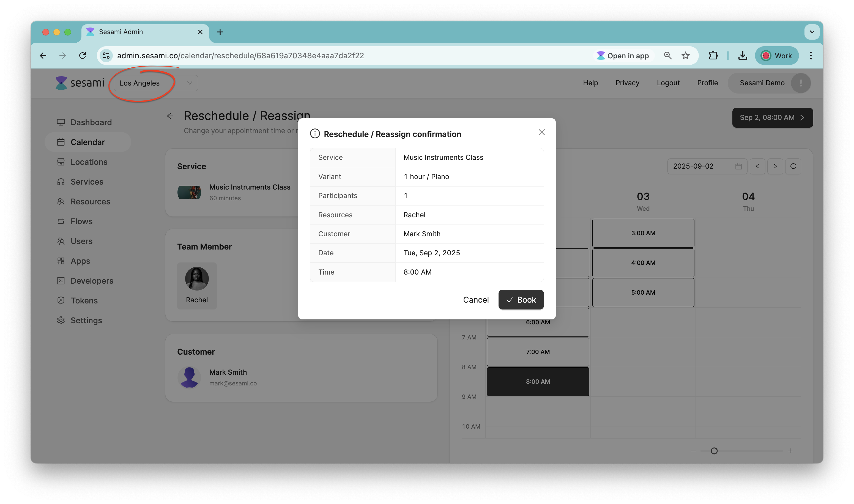Open Dashboard in the sidebar
The width and height of the screenshot is (854, 504).
[x=91, y=122]
